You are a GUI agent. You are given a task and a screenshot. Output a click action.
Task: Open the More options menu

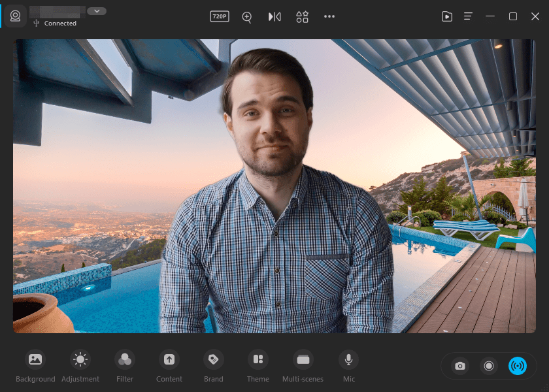[x=329, y=17]
